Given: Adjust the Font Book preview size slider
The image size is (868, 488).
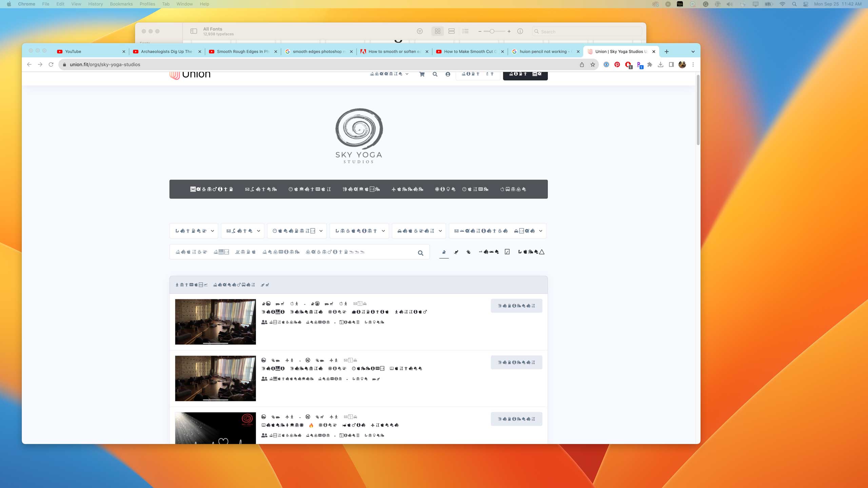Looking at the screenshot, I should [492, 31].
